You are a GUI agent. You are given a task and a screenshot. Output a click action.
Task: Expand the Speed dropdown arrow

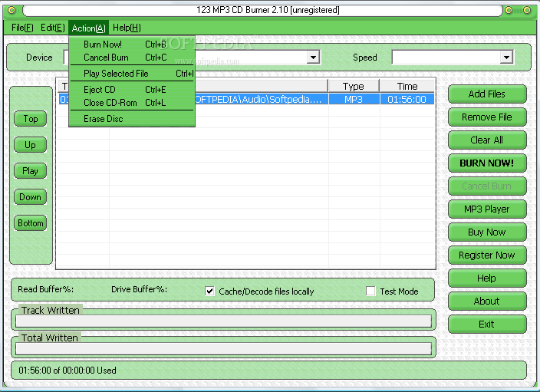click(x=506, y=58)
